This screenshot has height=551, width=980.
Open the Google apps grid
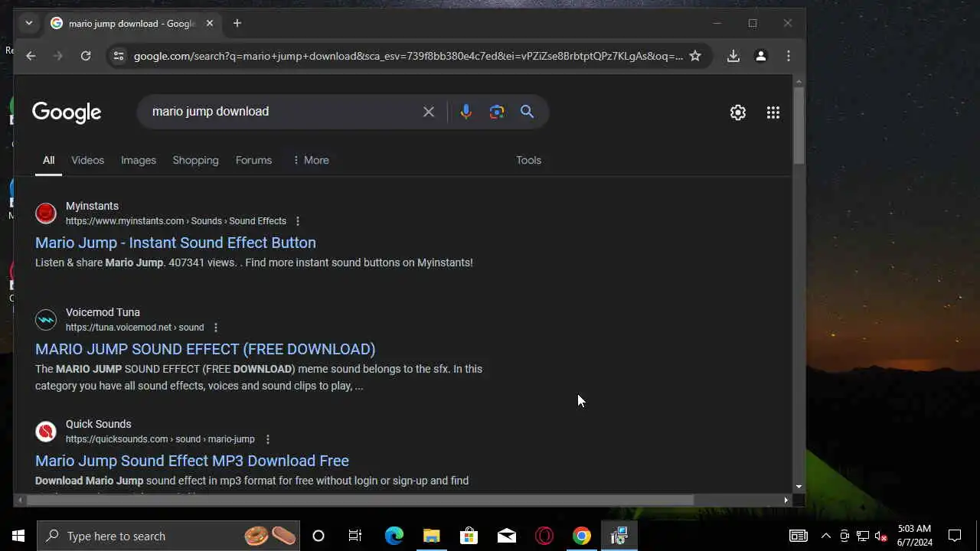click(x=773, y=112)
